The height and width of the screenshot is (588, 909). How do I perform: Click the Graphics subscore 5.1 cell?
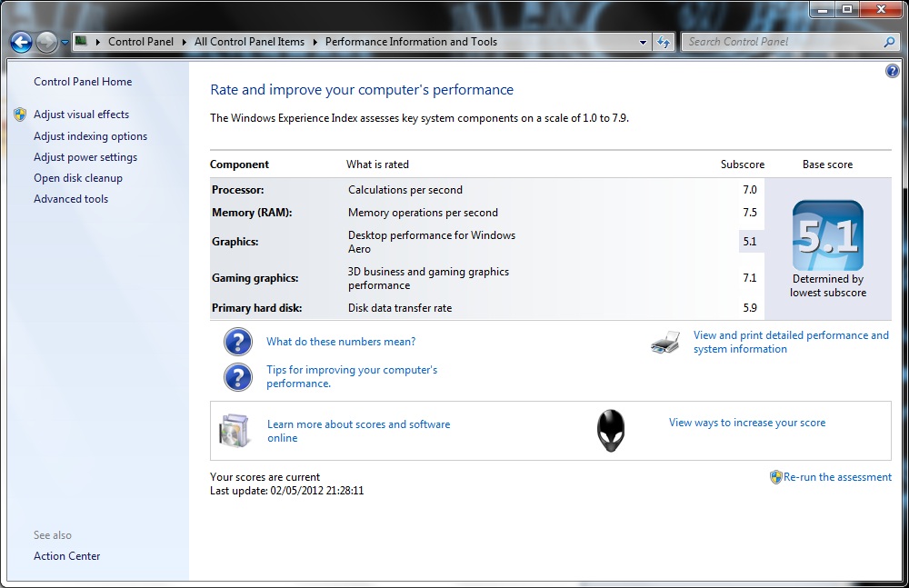752,242
